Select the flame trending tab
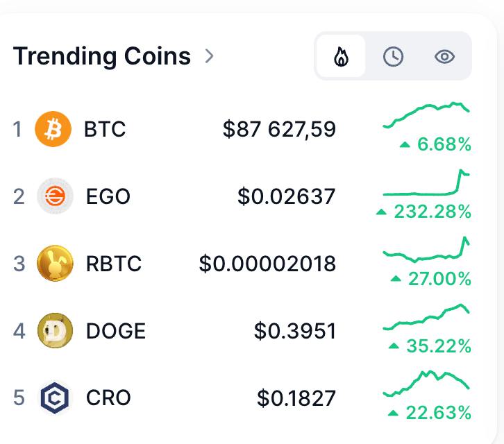 tap(341, 56)
